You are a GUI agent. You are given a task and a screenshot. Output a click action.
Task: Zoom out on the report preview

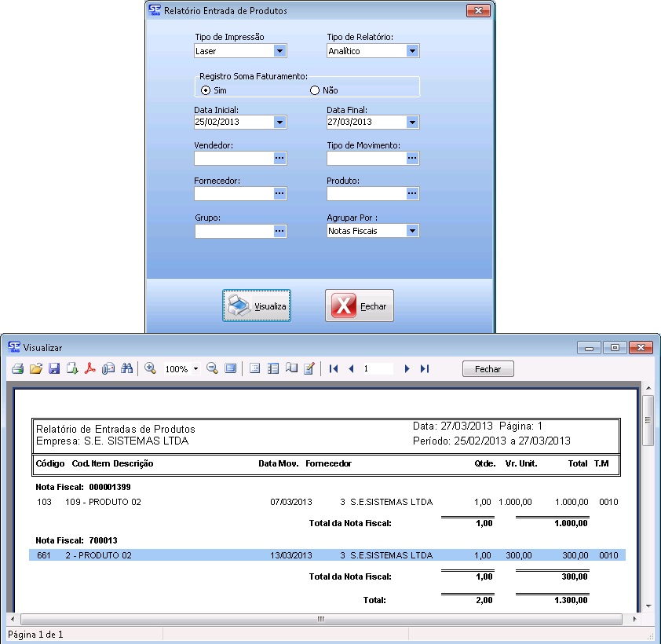pyautogui.click(x=212, y=368)
